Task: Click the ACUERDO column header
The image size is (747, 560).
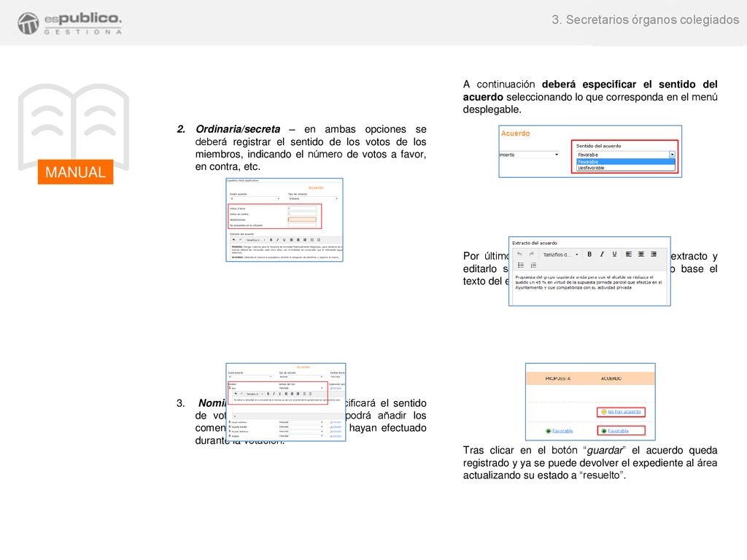Action: (x=611, y=378)
